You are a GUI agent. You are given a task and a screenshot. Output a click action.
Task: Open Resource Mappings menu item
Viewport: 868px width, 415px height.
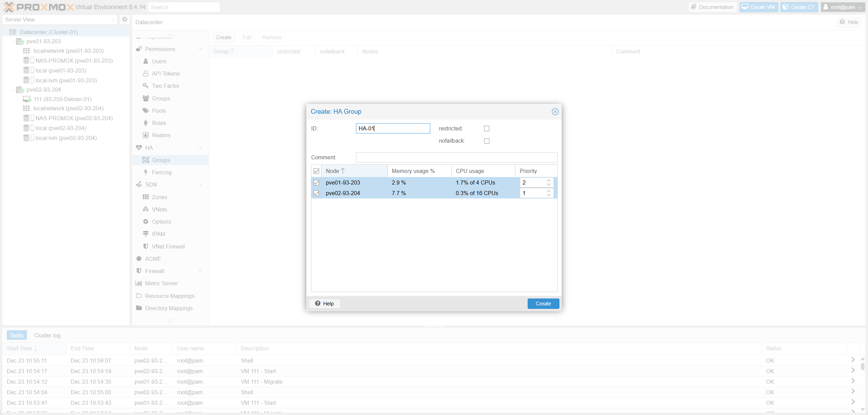(x=169, y=296)
